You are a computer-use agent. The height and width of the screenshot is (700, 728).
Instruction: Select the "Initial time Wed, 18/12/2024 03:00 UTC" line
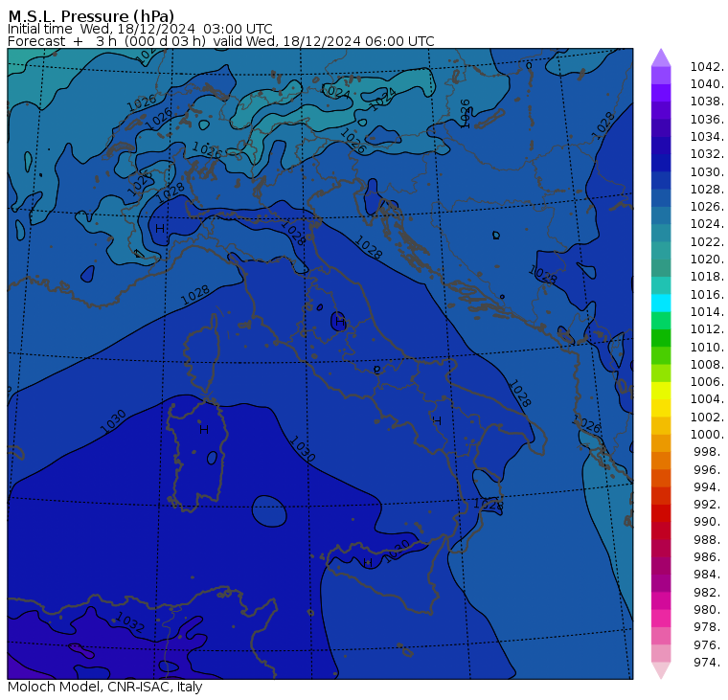(x=140, y=29)
